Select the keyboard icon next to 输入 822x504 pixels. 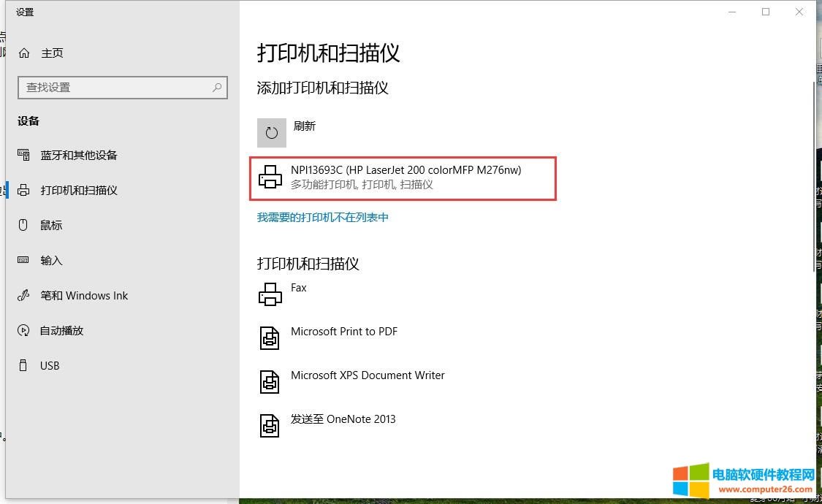[23, 260]
